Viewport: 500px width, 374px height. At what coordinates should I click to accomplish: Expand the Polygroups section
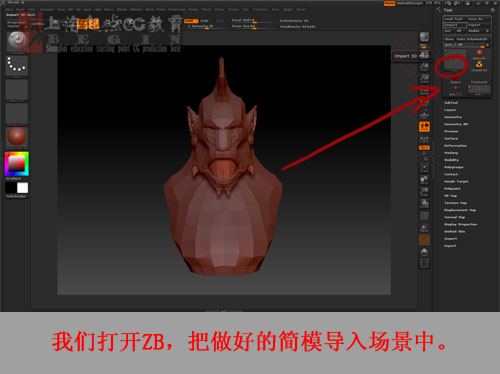click(454, 167)
